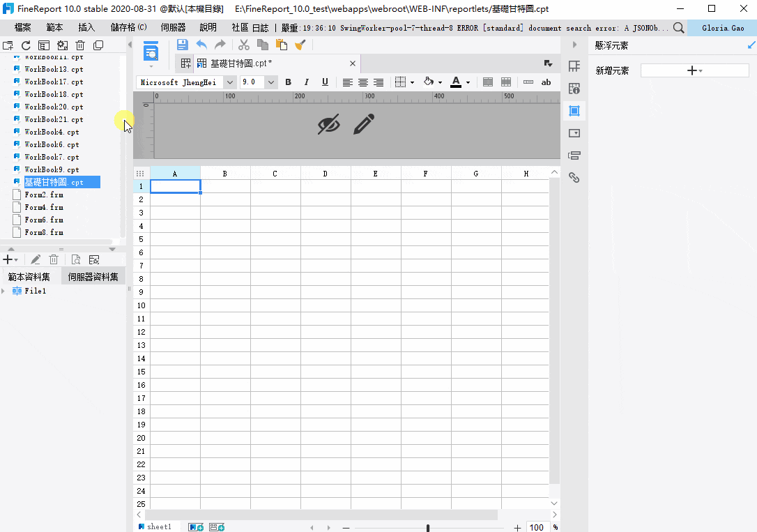The image size is (757, 532).
Task: Open the cell element panel icon
Action: [x=574, y=67]
